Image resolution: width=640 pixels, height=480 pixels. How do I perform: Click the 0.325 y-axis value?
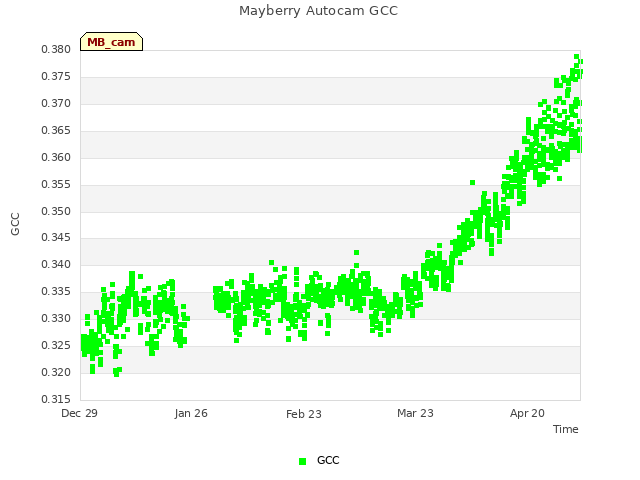pos(56,345)
